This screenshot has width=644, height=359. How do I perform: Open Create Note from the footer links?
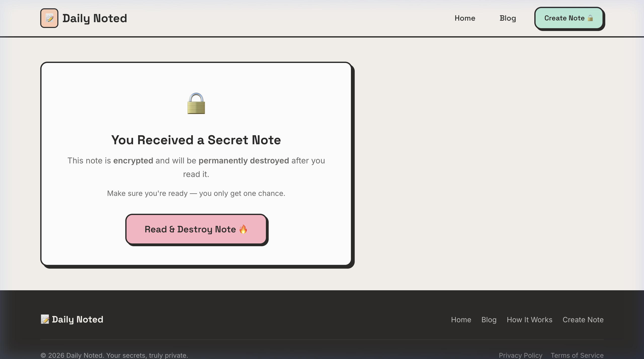(583, 319)
